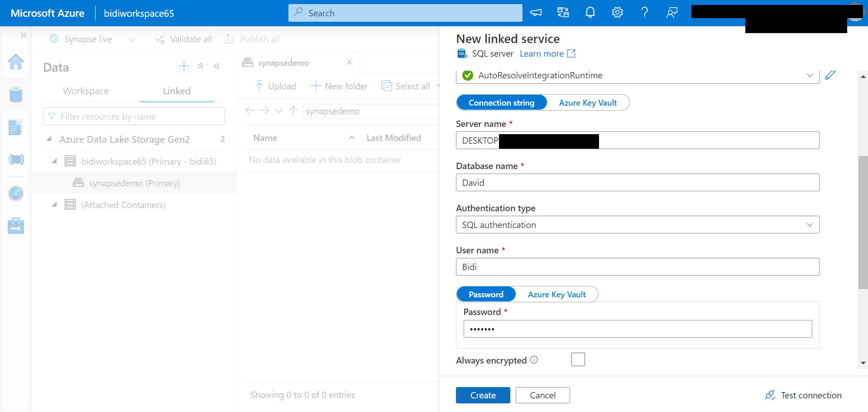This screenshot has height=412, width=868.
Task: Click the scrollbar up arrow
Action: click(x=863, y=77)
